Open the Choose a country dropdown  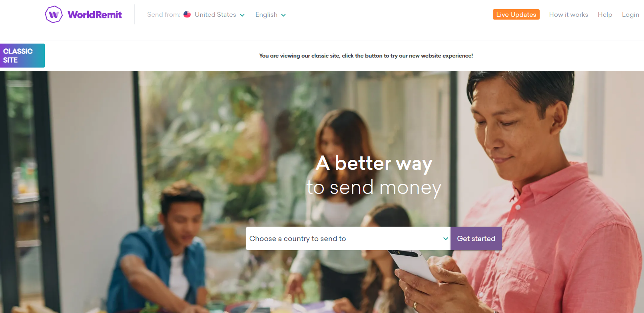point(348,239)
